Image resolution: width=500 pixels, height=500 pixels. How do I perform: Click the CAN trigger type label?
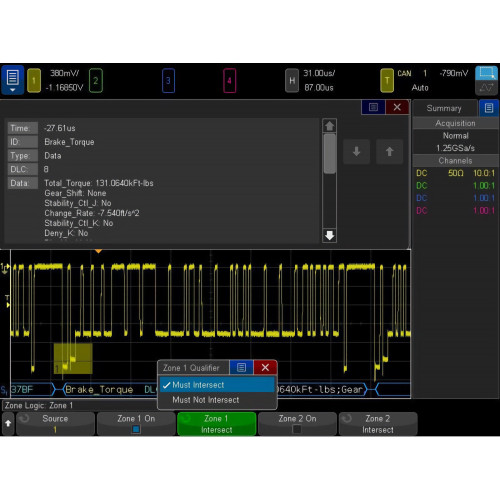click(404, 73)
